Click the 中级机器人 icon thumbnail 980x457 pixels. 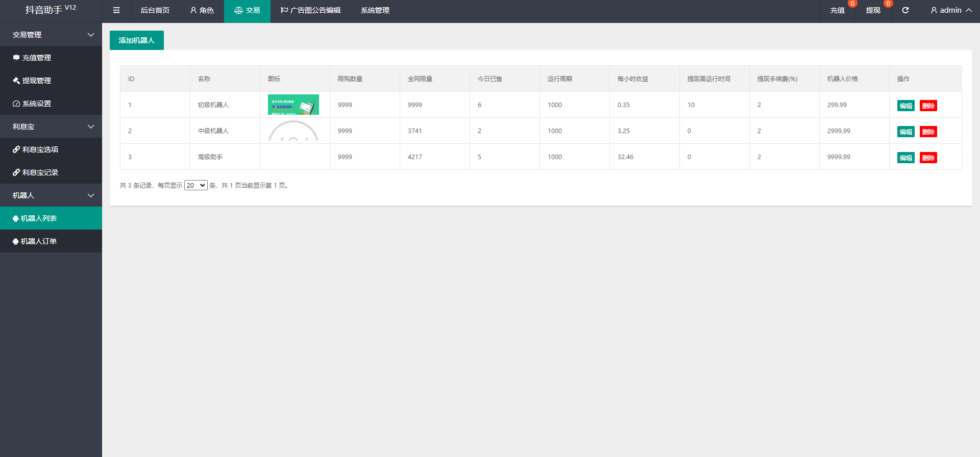tap(293, 131)
